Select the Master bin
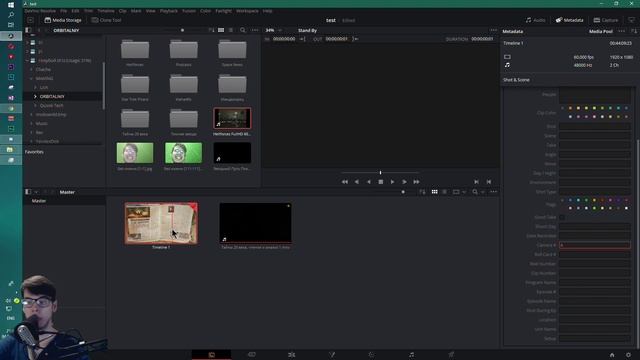 click(x=39, y=201)
